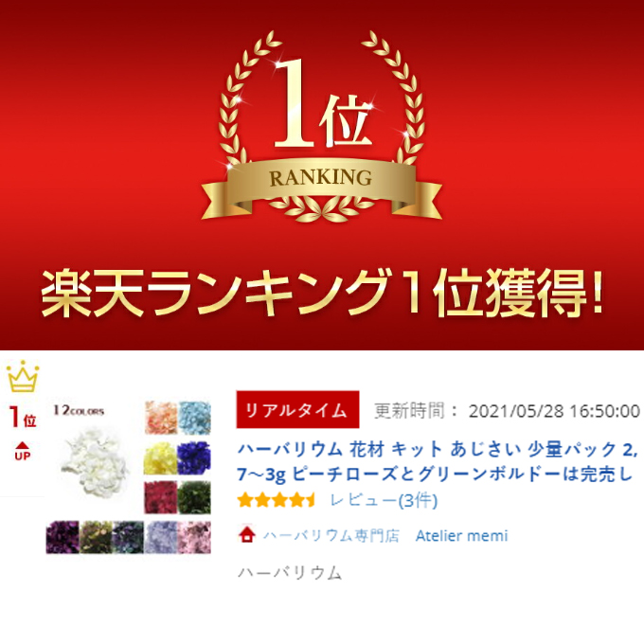The height and width of the screenshot is (644, 644).
Task: Click the red 1位 rank label
Action: (23, 418)
